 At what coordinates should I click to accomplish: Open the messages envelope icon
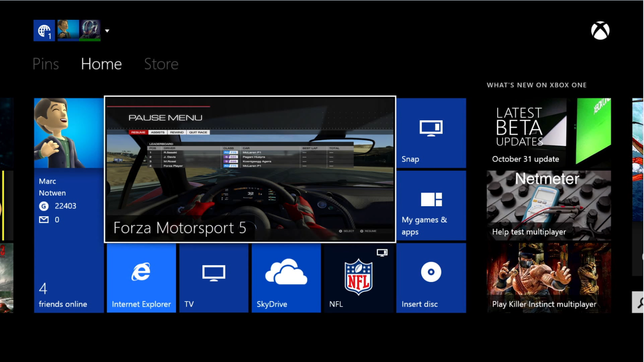point(43,219)
